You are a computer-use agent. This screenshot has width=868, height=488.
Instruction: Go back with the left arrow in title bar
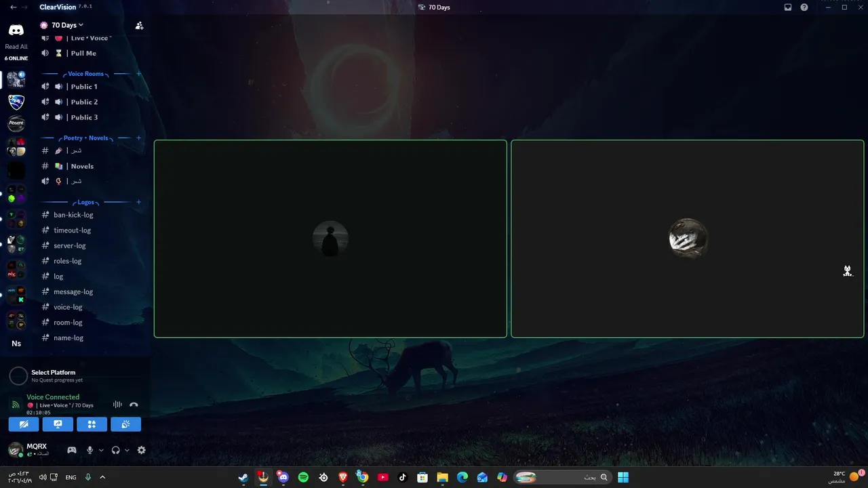coord(13,7)
